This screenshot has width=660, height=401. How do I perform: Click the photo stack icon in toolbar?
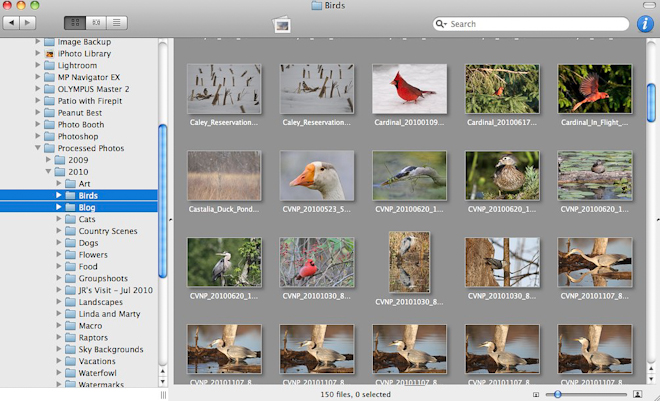[282, 25]
